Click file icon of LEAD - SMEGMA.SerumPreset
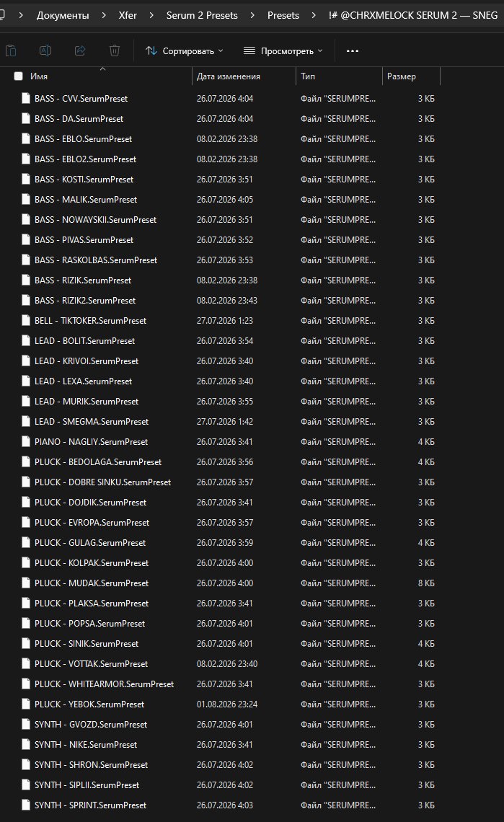 tap(25, 421)
